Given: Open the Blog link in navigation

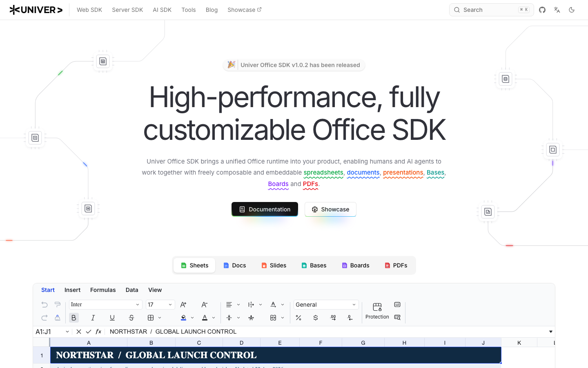Looking at the screenshot, I should 212,10.
